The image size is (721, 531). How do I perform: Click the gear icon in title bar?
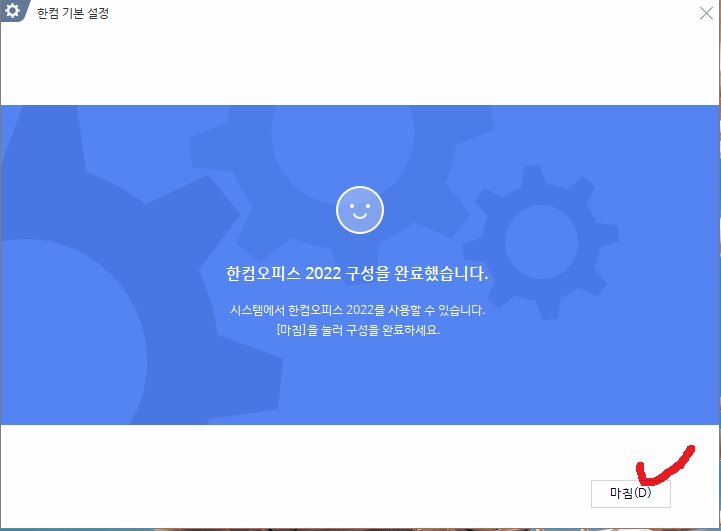[x=12, y=10]
